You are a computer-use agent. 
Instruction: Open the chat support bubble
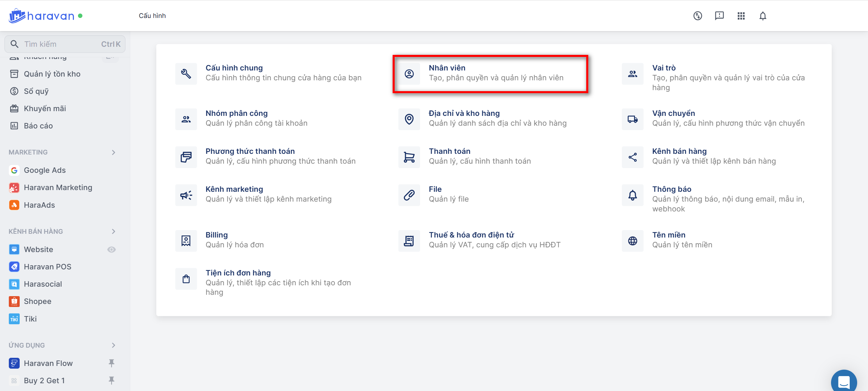[844, 382]
